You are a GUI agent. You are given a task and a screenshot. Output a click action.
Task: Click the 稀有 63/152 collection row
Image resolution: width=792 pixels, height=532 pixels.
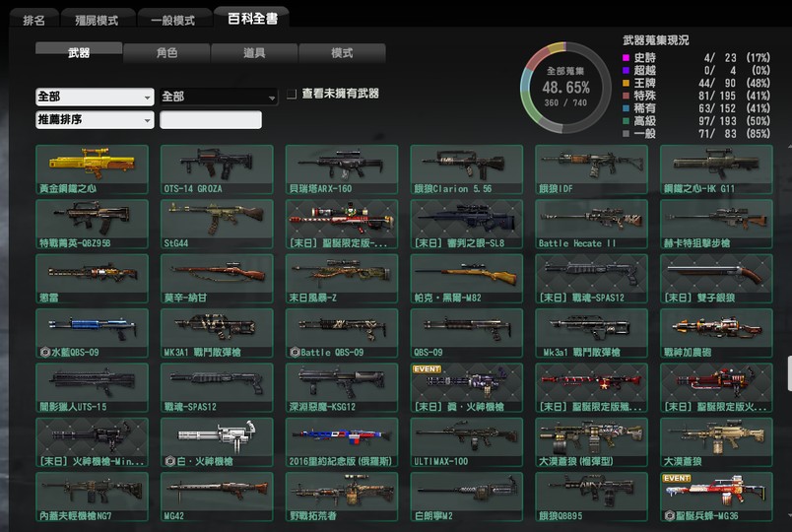[696, 108]
